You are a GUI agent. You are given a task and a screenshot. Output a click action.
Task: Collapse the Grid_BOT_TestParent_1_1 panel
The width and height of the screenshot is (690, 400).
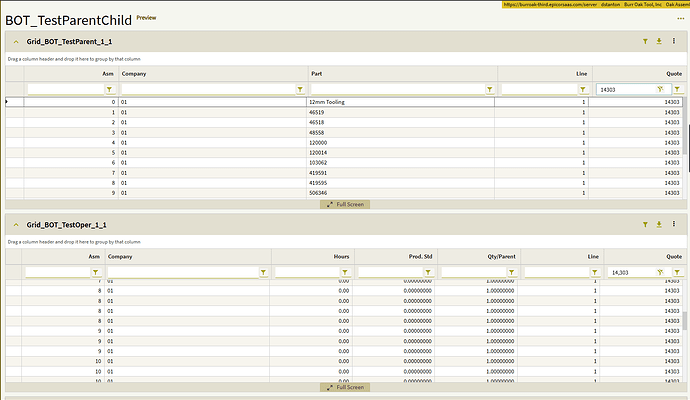[17, 42]
